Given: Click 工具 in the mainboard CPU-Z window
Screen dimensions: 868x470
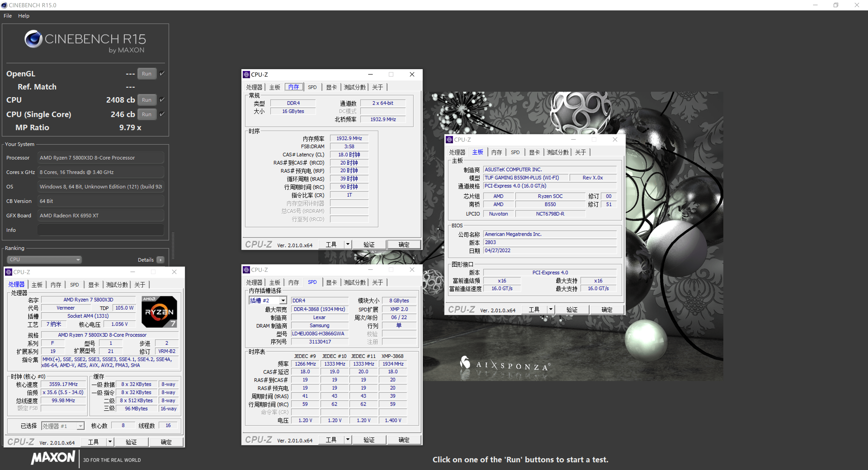Looking at the screenshot, I should 534,310.
